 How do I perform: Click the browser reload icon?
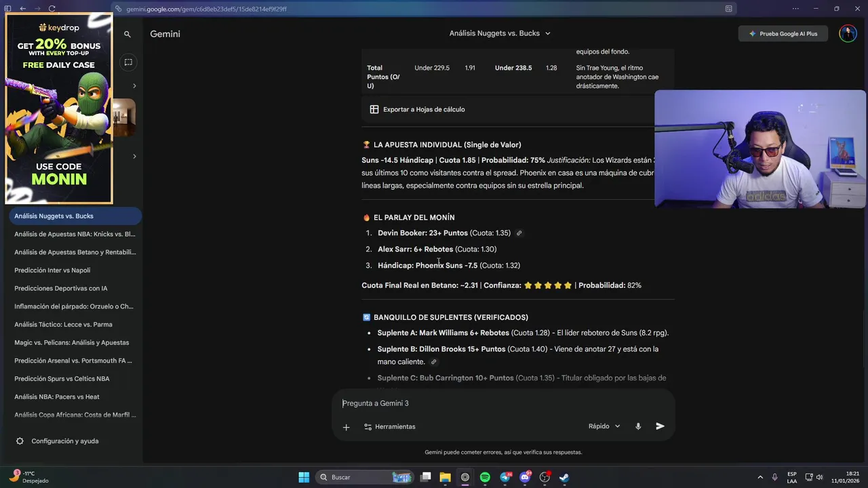click(52, 9)
